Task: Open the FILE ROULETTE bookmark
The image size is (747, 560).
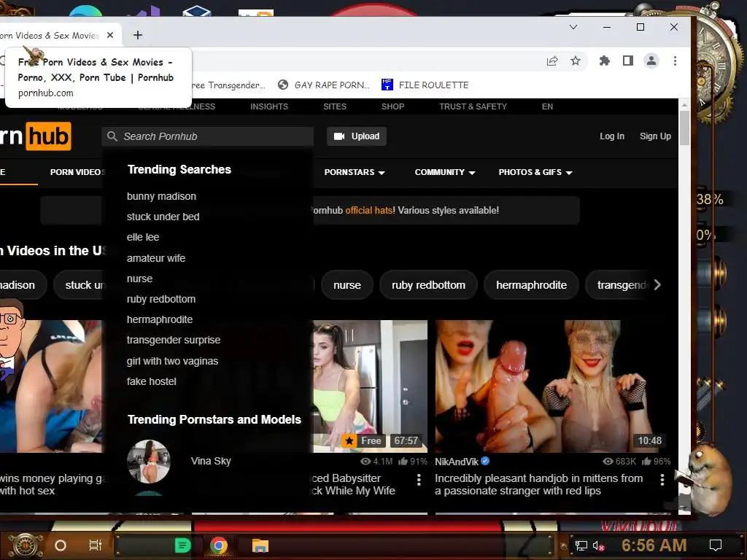Action: (x=425, y=85)
